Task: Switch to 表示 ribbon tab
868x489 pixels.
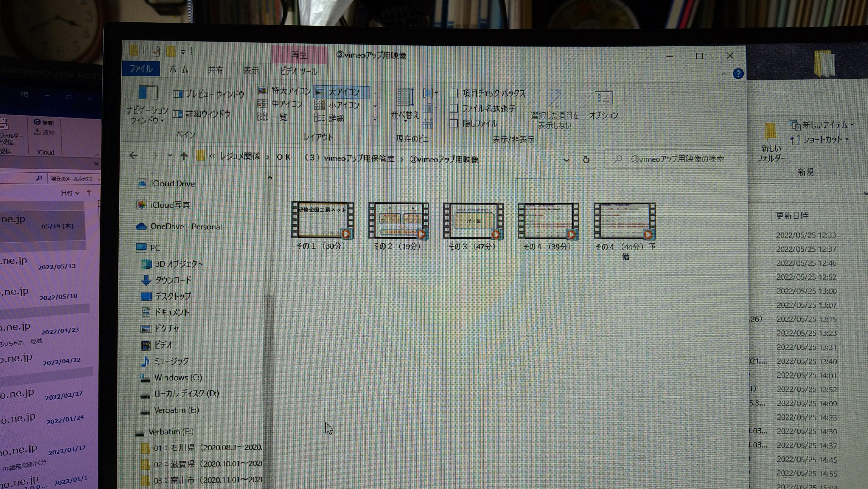Action: [251, 70]
